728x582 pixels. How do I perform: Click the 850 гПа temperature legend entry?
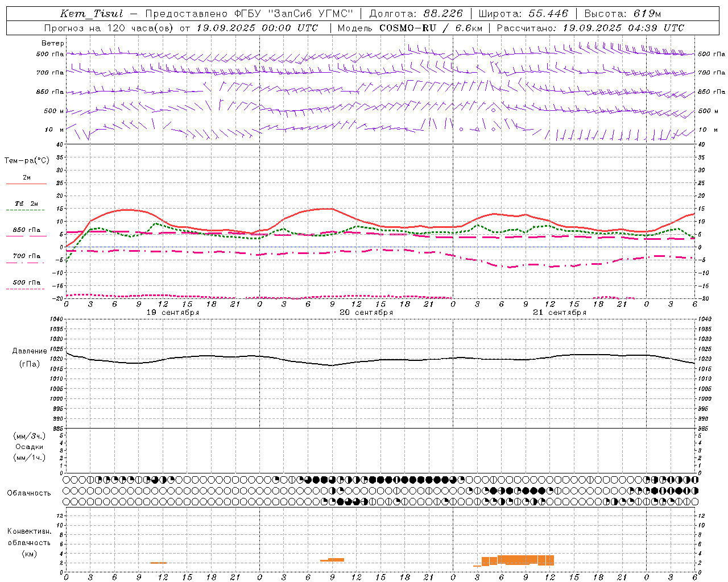(x=27, y=230)
